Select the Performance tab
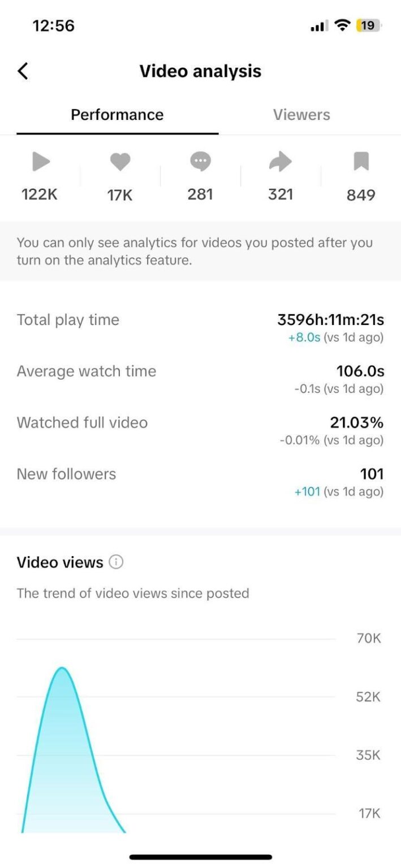 [x=117, y=114]
